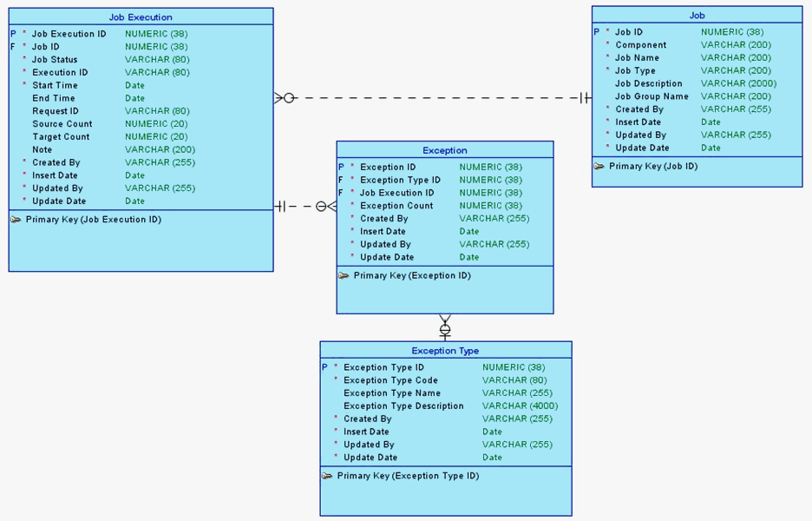812x521 pixels.
Task: Select the relationship line from Job Execution to Exception
Action: 305,207
